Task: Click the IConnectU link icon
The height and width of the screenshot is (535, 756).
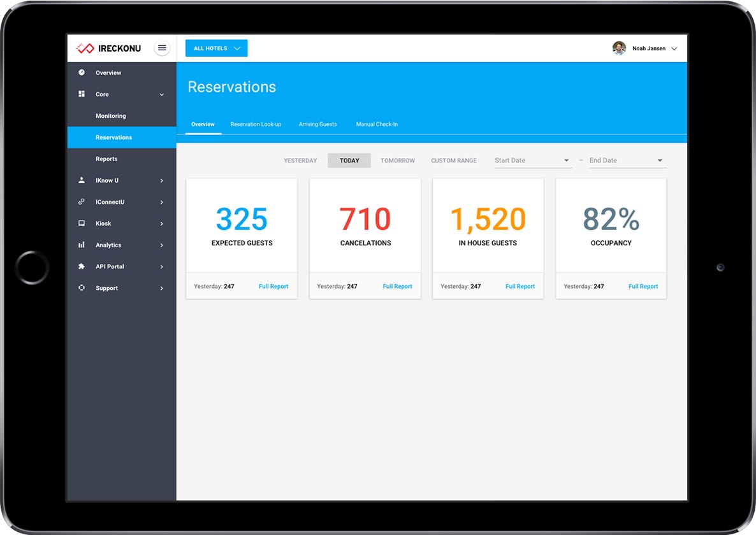Action: [82, 202]
